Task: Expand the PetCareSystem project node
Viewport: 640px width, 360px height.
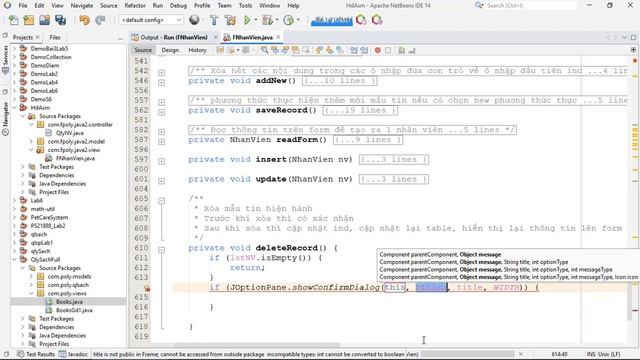Action: (14, 217)
